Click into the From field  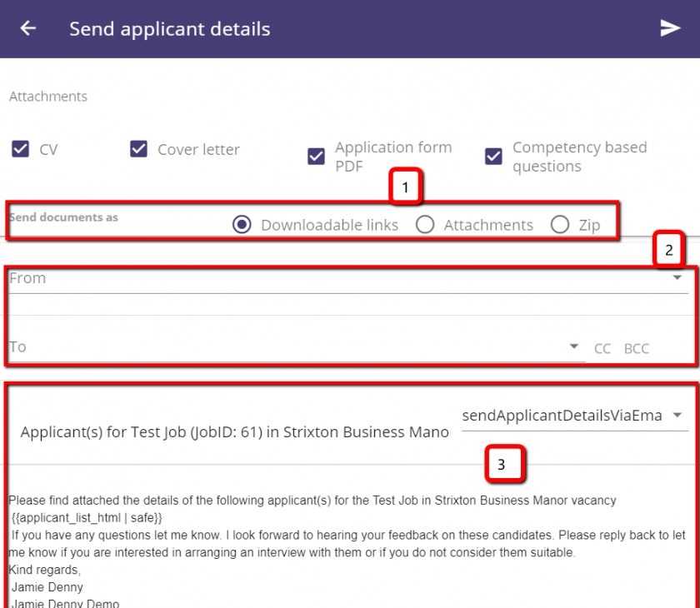click(x=348, y=280)
